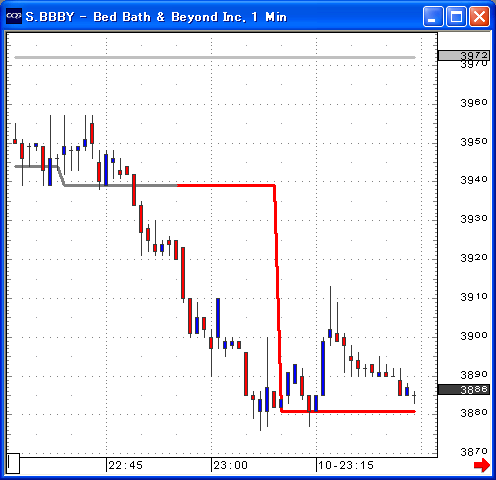This screenshot has width=496, height=480.
Task: Click the 3910 price scale label
Action: tap(474, 297)
